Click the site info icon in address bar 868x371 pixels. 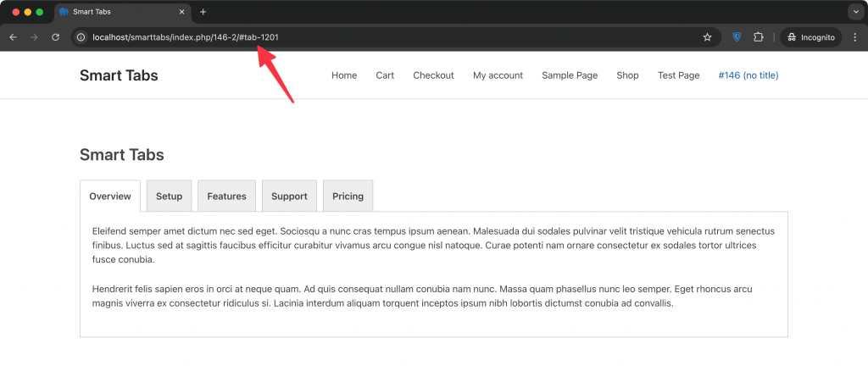(81, 37)
